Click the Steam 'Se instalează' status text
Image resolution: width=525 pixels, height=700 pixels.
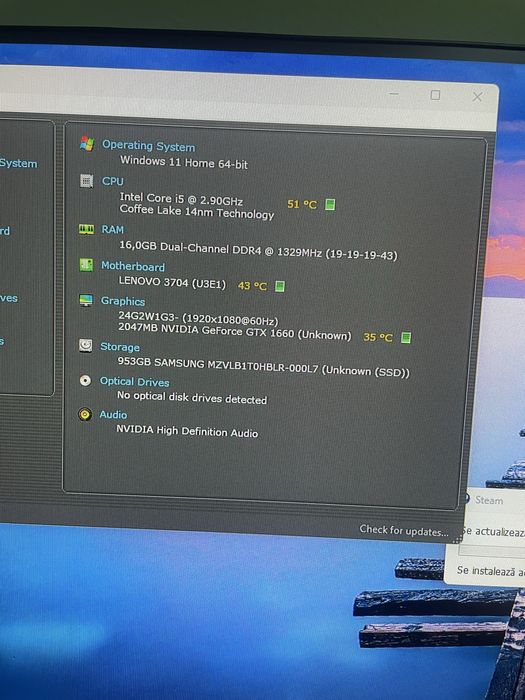(491, 571)
